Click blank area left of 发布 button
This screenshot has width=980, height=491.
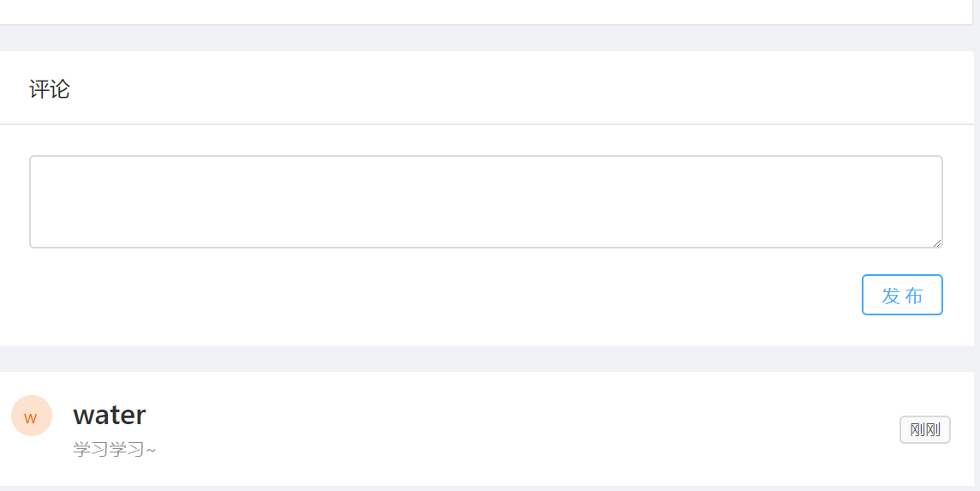438,295
